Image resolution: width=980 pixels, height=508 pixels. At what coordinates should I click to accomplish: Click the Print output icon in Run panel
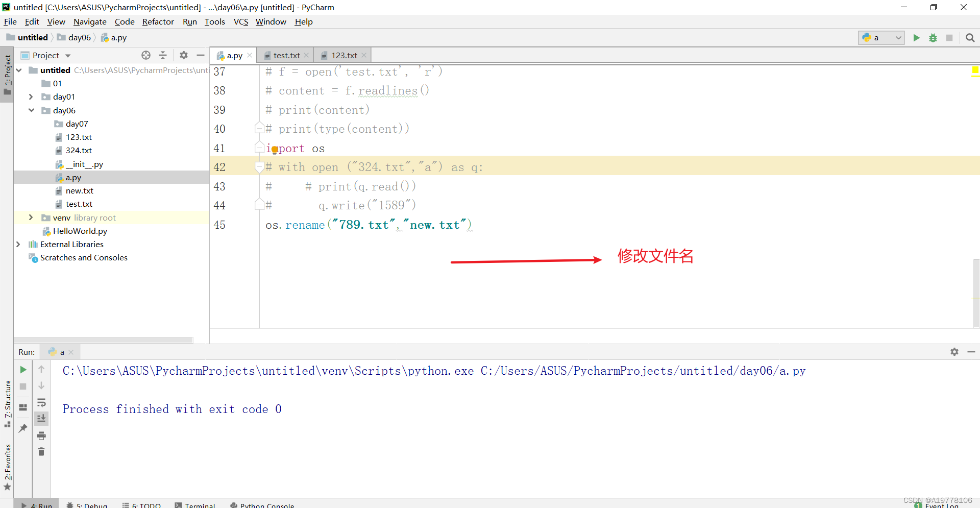tap(41, 436)
